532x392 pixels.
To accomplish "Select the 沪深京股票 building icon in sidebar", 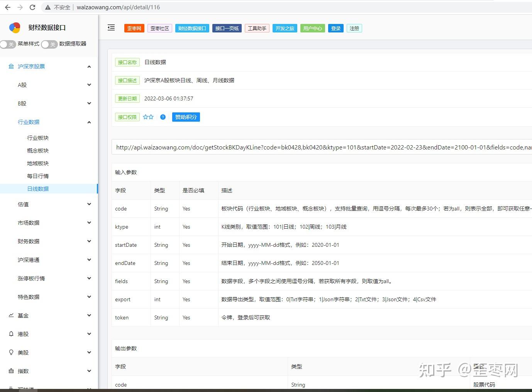I will pyautogui.click(x=11, y=66).
